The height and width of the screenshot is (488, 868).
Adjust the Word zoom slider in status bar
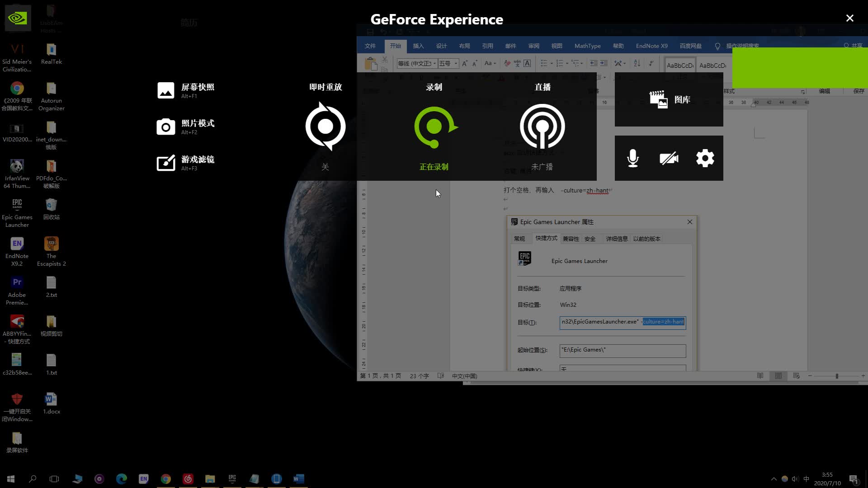pos(836,376)
